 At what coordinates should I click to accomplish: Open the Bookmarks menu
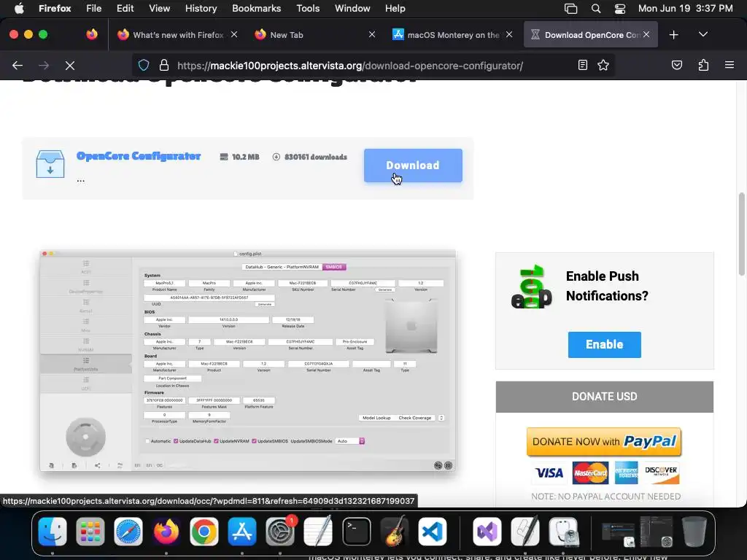click(x=256, y=9)
